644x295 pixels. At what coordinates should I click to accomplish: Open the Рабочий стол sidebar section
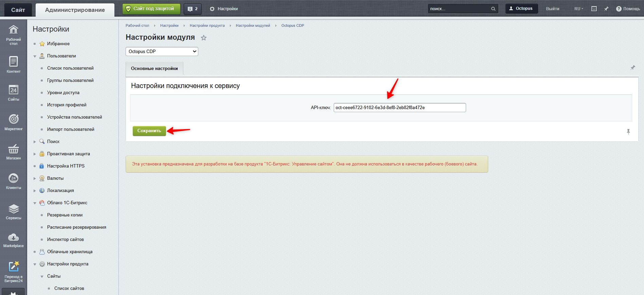tap(13, 35)
